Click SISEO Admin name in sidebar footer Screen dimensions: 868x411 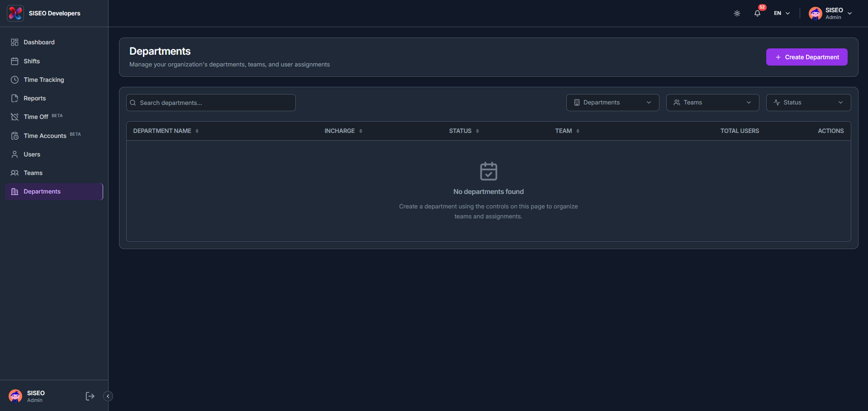36,396
